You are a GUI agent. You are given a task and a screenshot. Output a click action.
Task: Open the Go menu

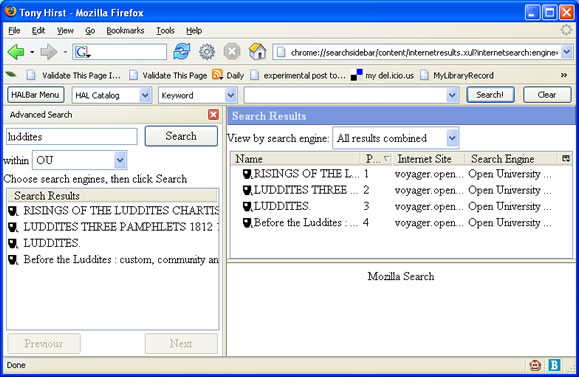[90, 31]
